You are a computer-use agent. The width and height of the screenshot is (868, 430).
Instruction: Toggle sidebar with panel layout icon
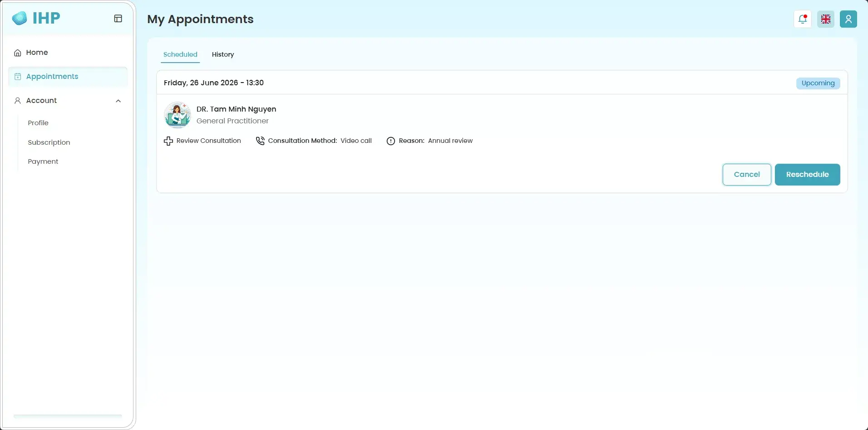(118, 19)
